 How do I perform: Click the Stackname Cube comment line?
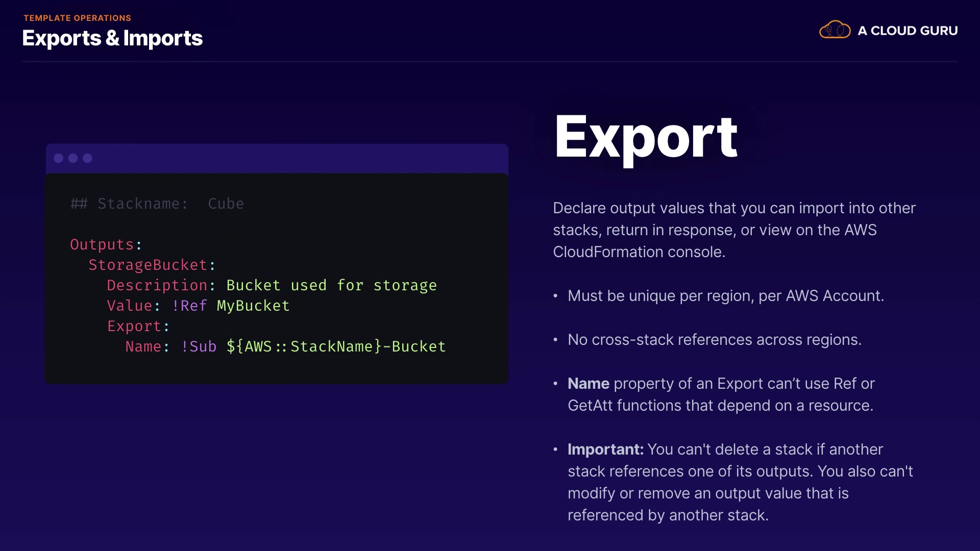click(157, 204)
